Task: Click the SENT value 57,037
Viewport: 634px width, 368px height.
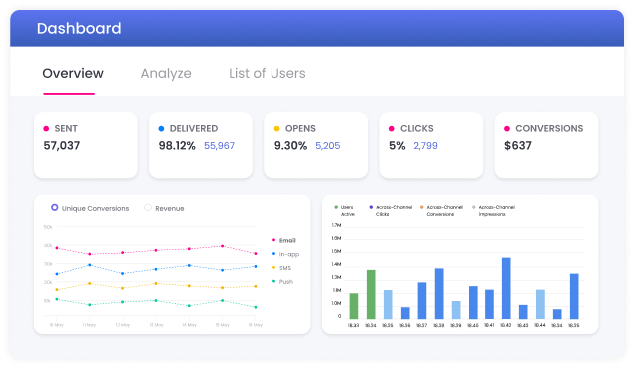Action: pos(62,146)
